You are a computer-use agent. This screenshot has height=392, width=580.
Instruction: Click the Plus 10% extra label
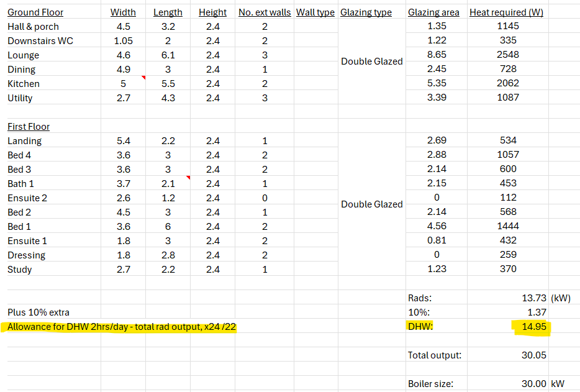(x=39, y=312)
